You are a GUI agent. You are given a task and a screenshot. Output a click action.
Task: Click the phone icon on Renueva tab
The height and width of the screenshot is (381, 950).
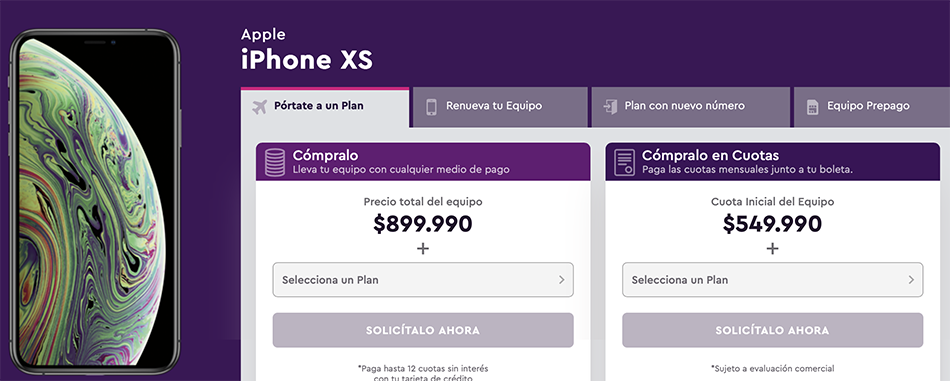(x=431, y=107)
